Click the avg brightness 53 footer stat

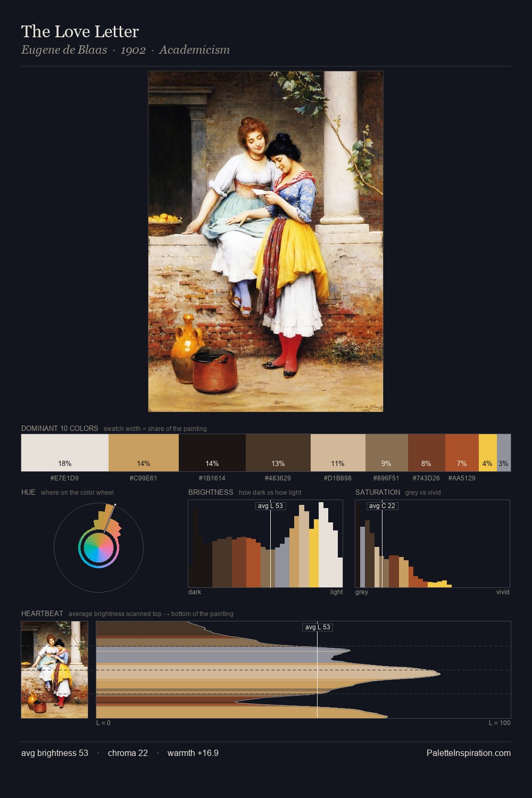[55, 753]
